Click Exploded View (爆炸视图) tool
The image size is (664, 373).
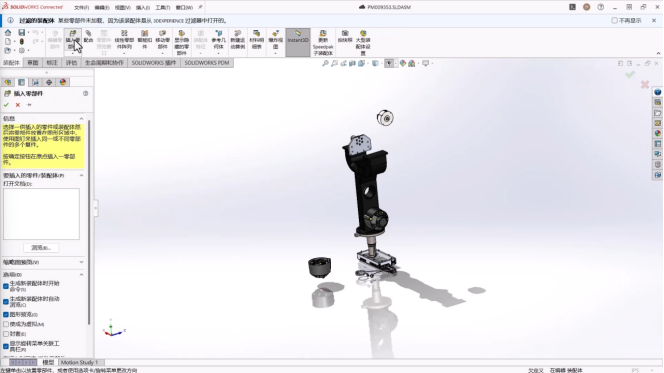[x=275, y=39]
